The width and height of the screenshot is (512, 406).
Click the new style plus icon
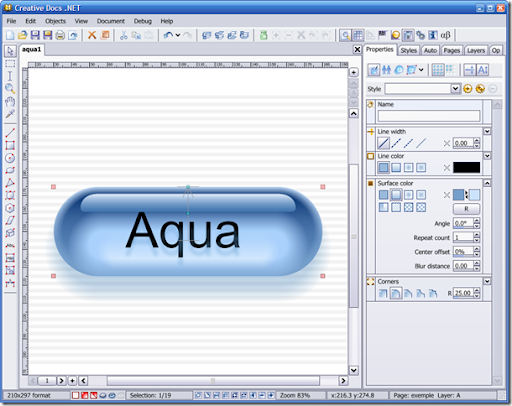pyautogui.click(x=468, y=89)
